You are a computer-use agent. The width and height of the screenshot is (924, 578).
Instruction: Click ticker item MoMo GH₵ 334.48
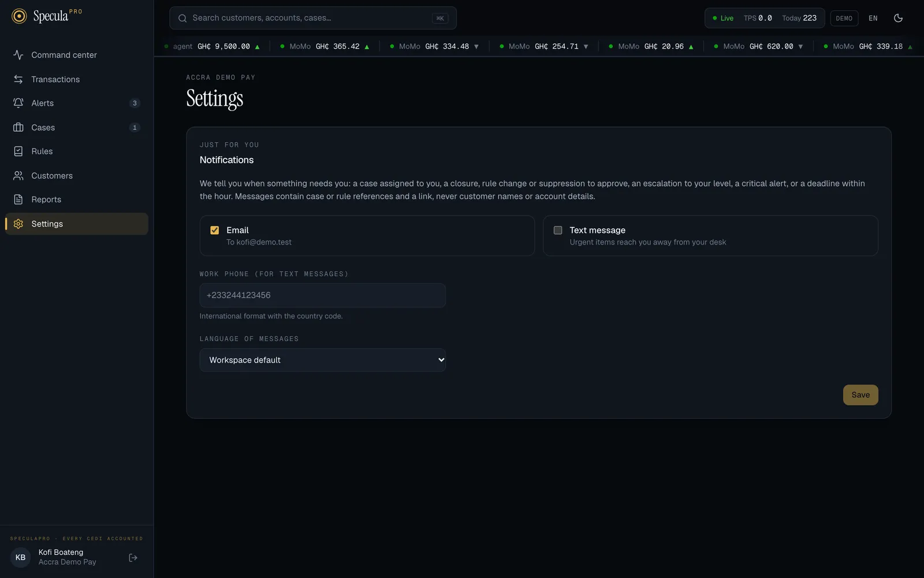pos(434,46)
